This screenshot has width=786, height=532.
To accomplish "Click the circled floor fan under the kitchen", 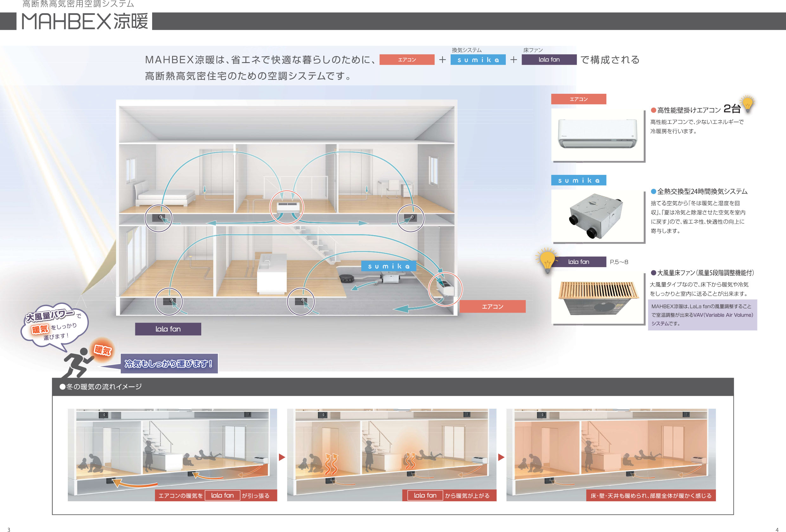I will pyautogui.click(x=300, y=301).
